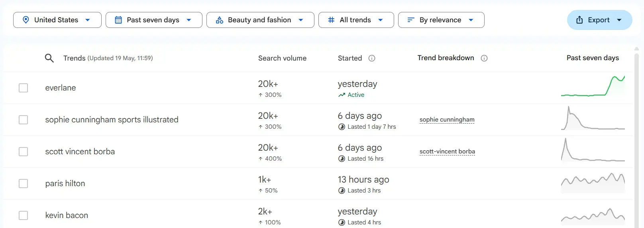This screenshot has height=228, width=644.
Task: Click the search magnifier icon beside Trends
Action: pos(49,58)
